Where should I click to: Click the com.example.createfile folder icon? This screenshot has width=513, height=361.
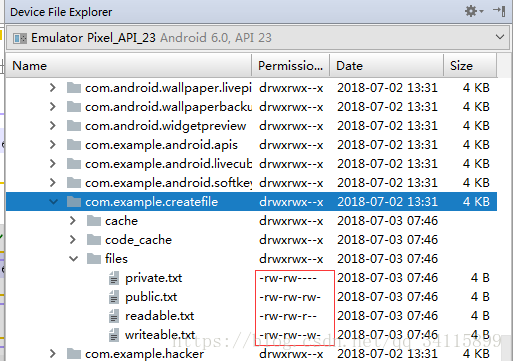(x=74, y=202)
